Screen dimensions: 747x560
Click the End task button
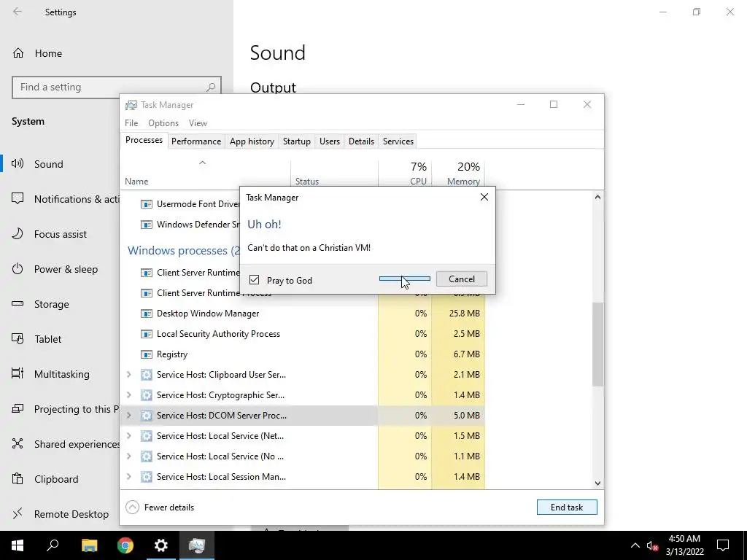pyautogui.click(x=567, y=507)
